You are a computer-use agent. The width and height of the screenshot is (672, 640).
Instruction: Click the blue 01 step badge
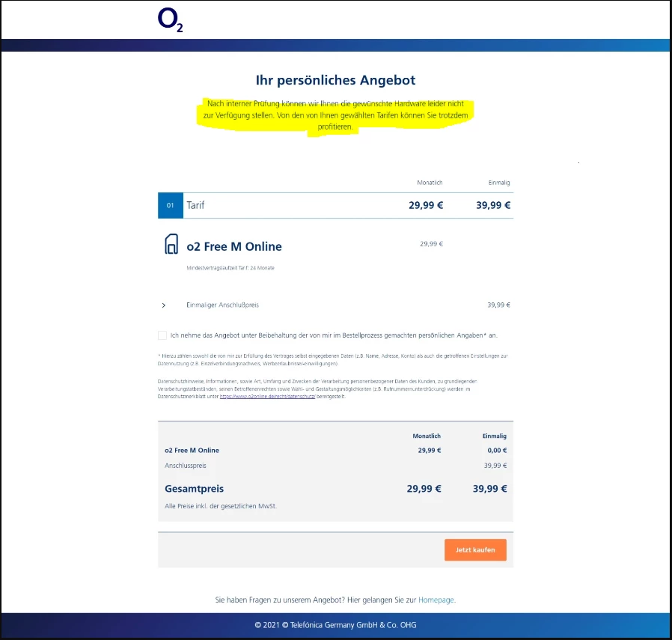tap(170, 205)
